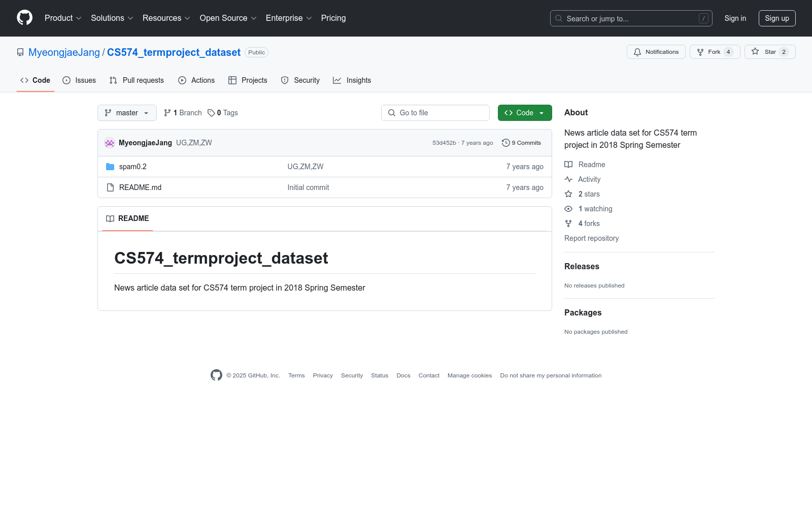812x508 pixels.
Task: Open commit hash 53d452b
Action: click(x=444, y=143)
